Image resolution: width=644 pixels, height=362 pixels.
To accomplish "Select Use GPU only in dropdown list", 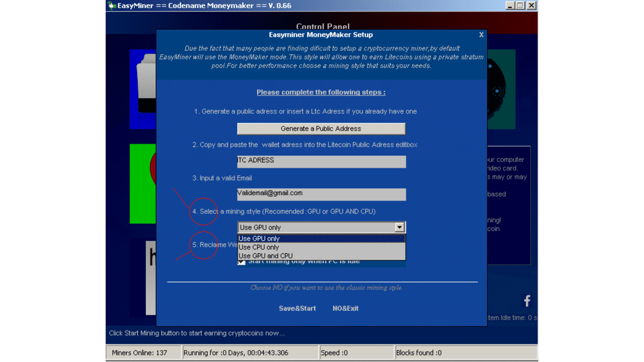I will click(x=321, y=238).
